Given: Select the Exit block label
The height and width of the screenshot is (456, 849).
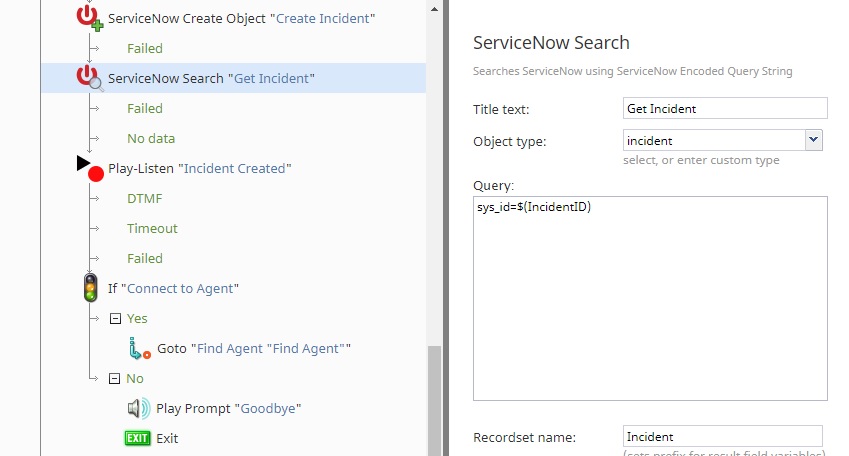Looking at the screenshot, I should 167,438.
